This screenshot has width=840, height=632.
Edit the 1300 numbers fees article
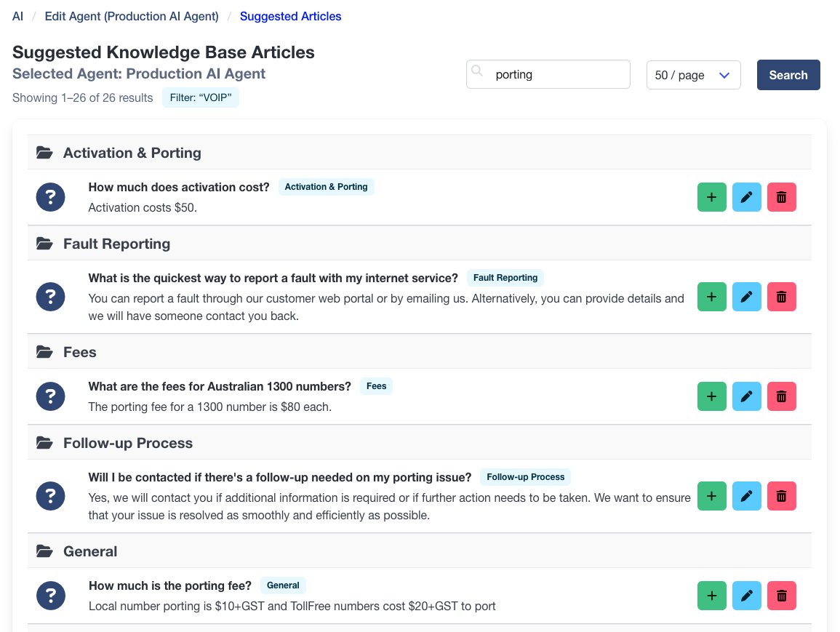point(746,396)
